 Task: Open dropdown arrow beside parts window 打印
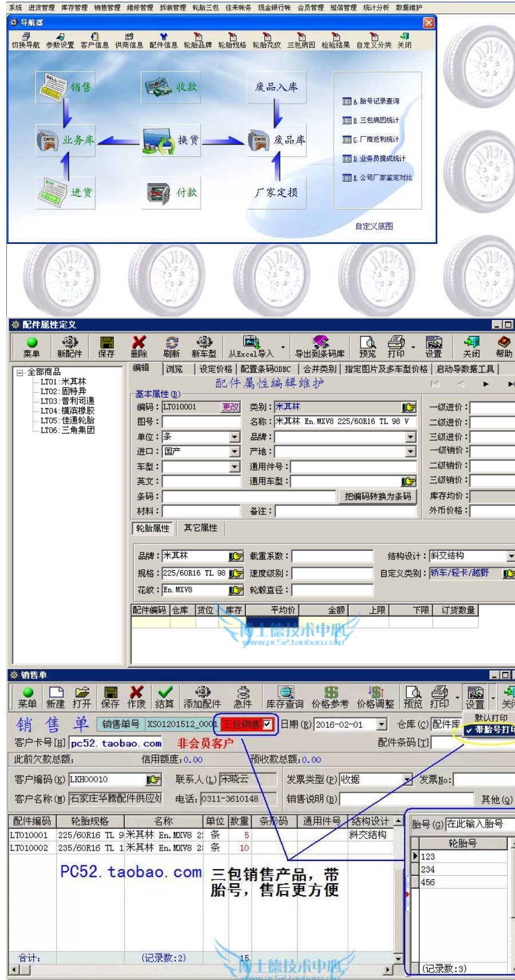pos(413,347)
